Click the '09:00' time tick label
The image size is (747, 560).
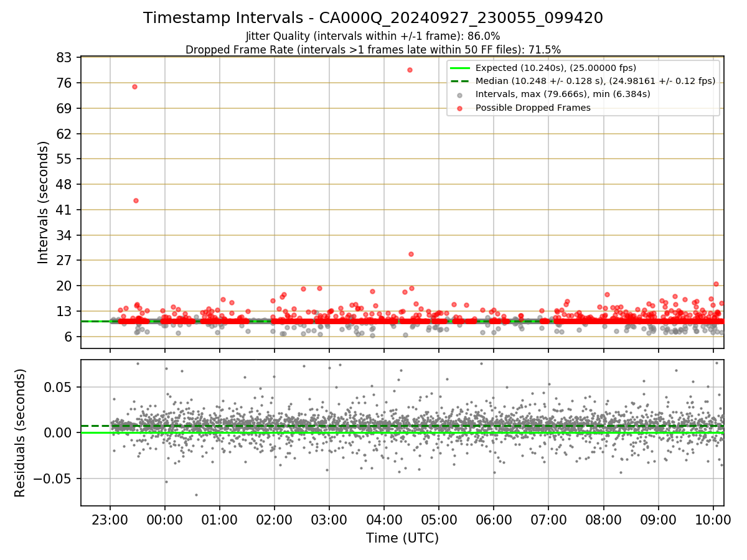click(658, 519)
